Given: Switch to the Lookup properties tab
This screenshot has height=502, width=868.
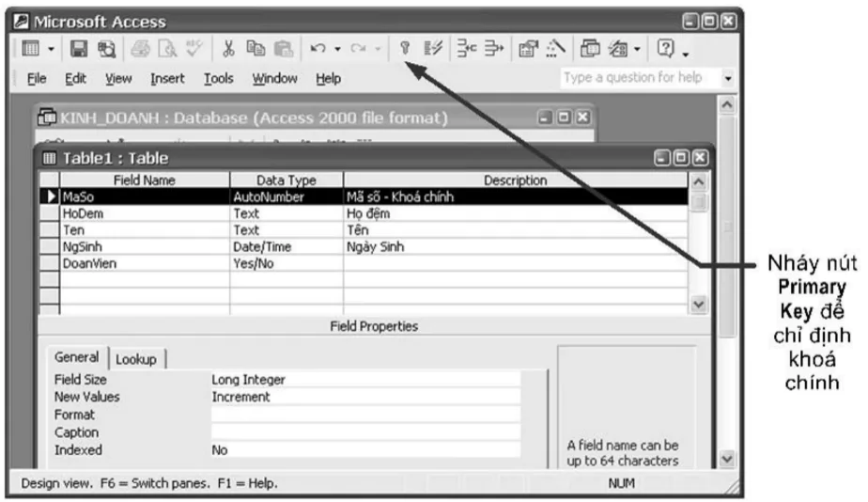Looking at the screenshot, I should pyautogui.click(x=136, y=360).
